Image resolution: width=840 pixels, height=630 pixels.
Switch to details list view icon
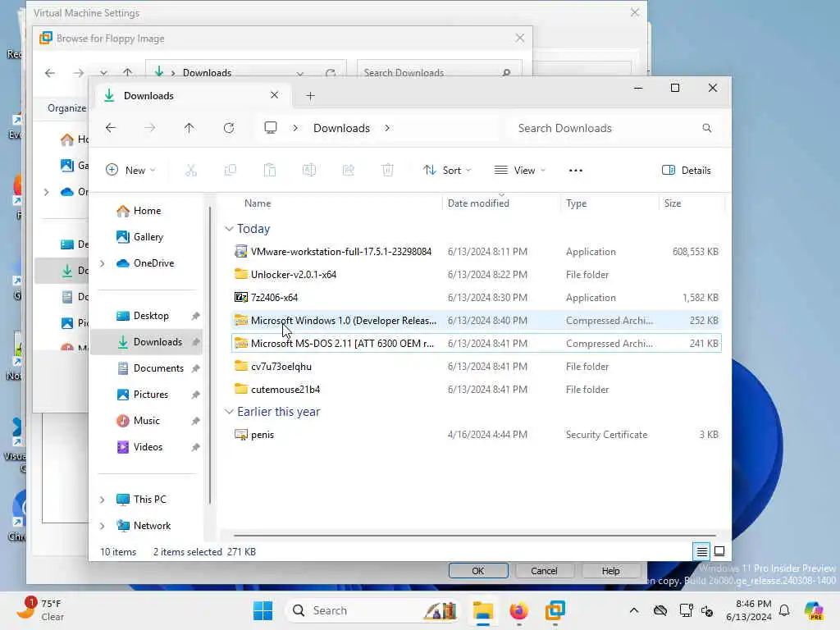[x=702, y=551]
